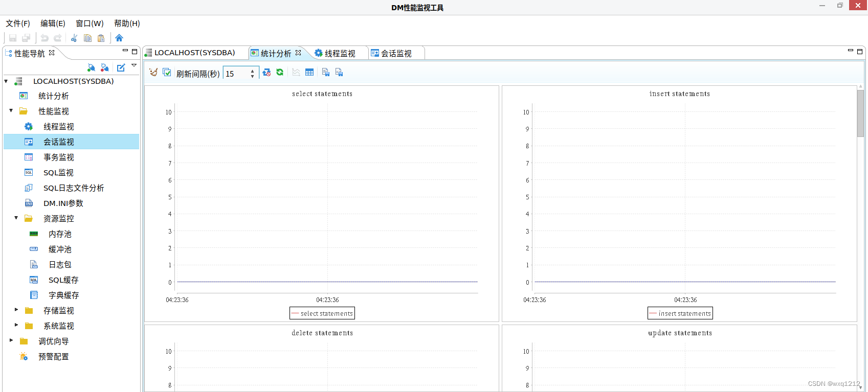The image size is (868, 392).
Task: Click the chart view icon
Action: 296,73
